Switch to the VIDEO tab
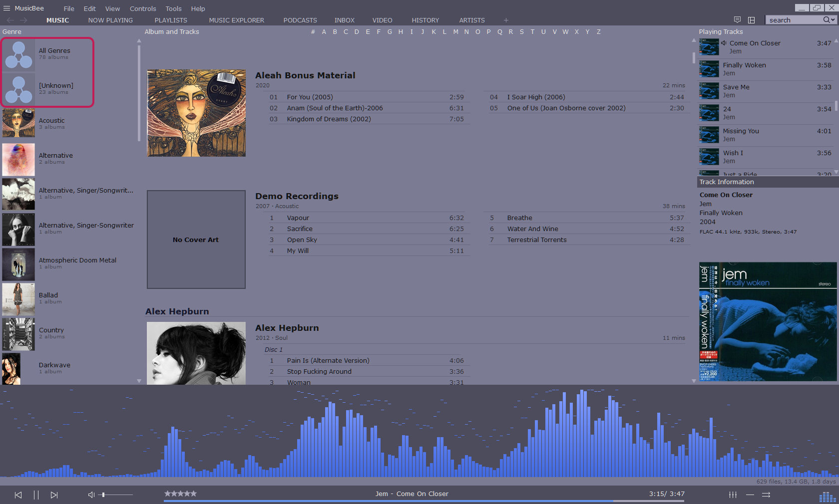Image resolution: width=839 pixels, height=504 pixels. [x=382, y=20]
